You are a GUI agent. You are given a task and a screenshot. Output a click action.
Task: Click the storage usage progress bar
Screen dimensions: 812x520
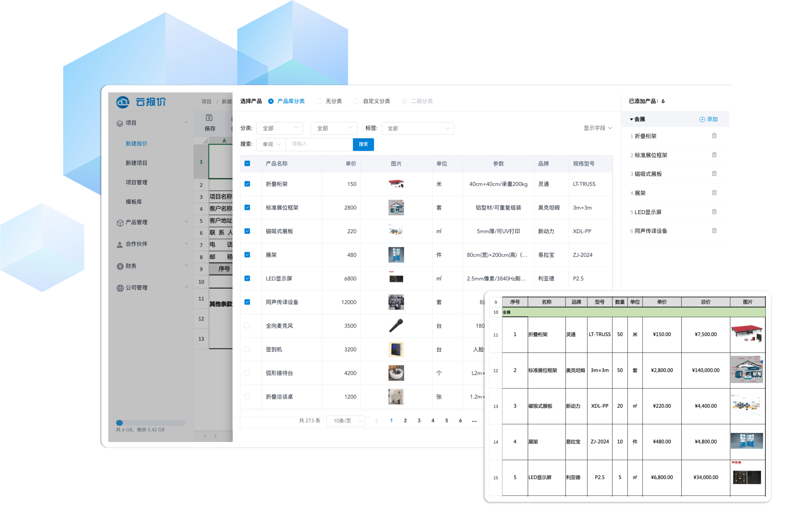pos(150,422)
